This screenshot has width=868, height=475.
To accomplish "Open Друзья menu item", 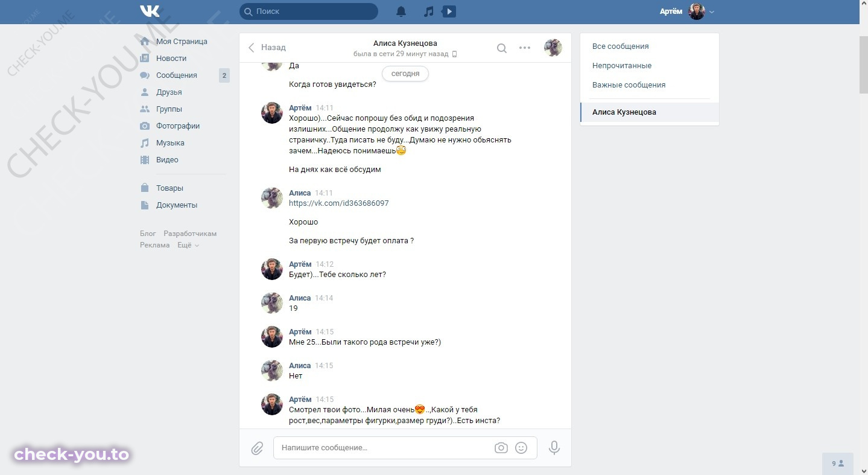I will point(169,92).
